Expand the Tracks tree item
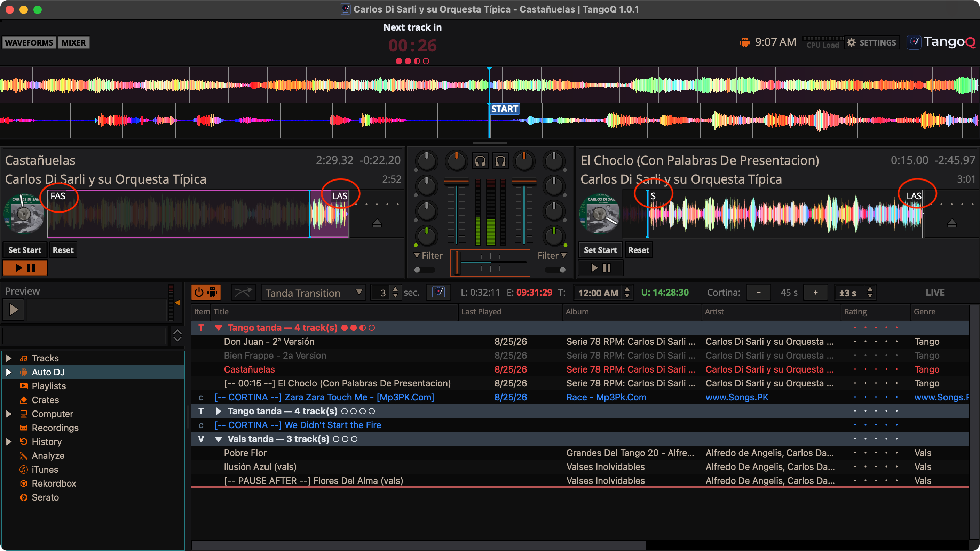Viewport: 980px width, 551px height. point(8,358)
